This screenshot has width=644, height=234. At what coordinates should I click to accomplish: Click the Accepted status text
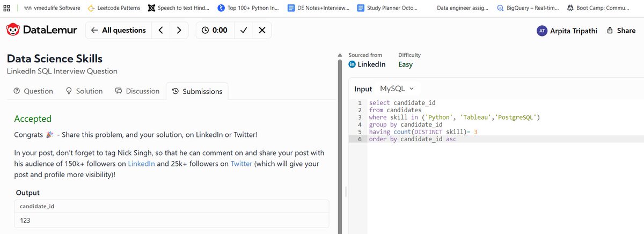[x=33, y=119]
